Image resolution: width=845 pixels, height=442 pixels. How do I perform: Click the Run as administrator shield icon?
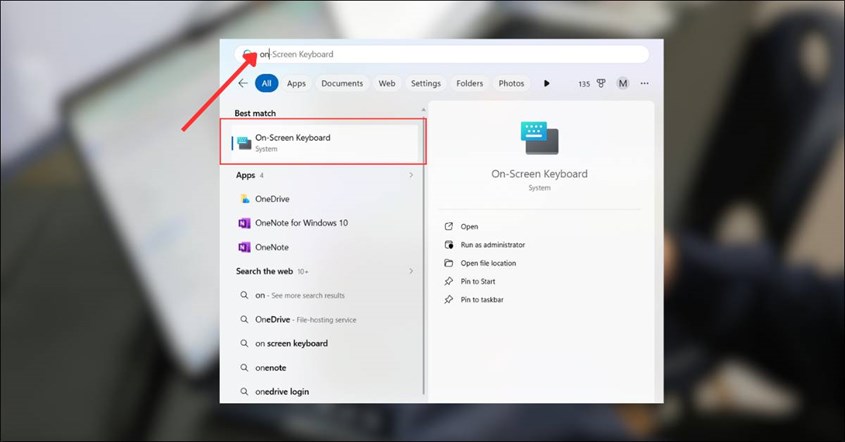(448, 245)
